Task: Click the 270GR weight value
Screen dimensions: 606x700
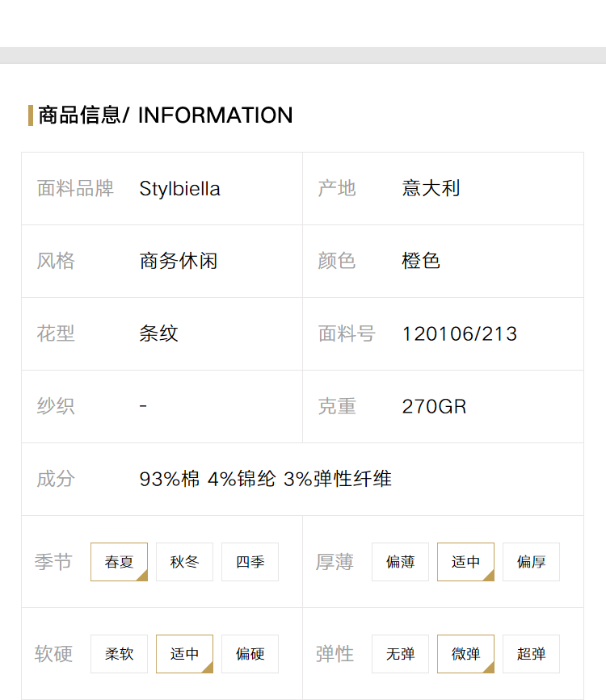Action: click(434, 407)
